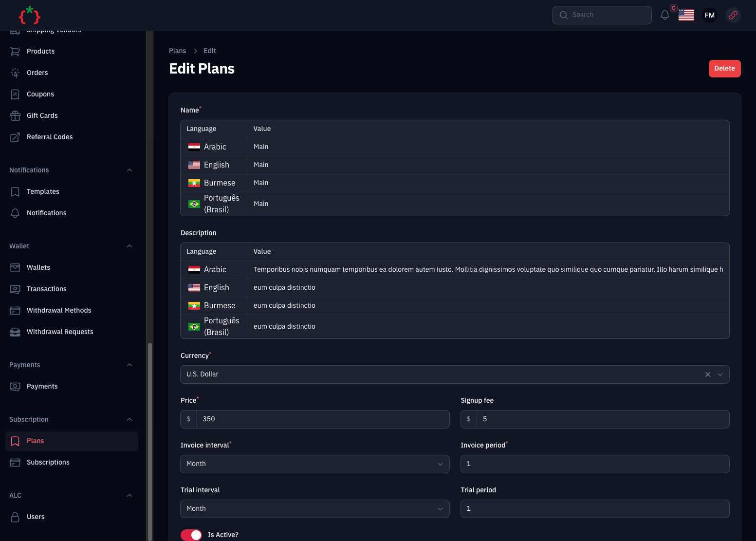Collapse the Notifications sidebar group

click(129, 170)
